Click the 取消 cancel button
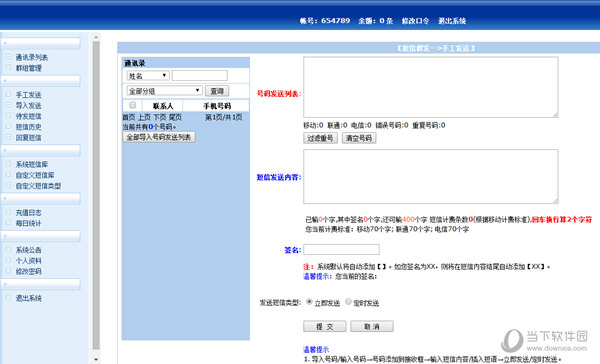Screen dimensions: 600x364 [x=372, y=326]
